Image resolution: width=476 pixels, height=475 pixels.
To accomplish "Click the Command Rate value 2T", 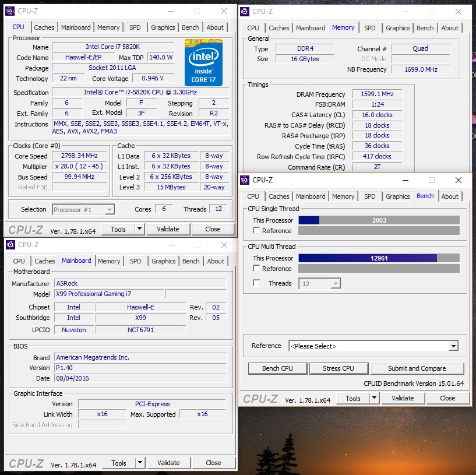I will [378, 167].
